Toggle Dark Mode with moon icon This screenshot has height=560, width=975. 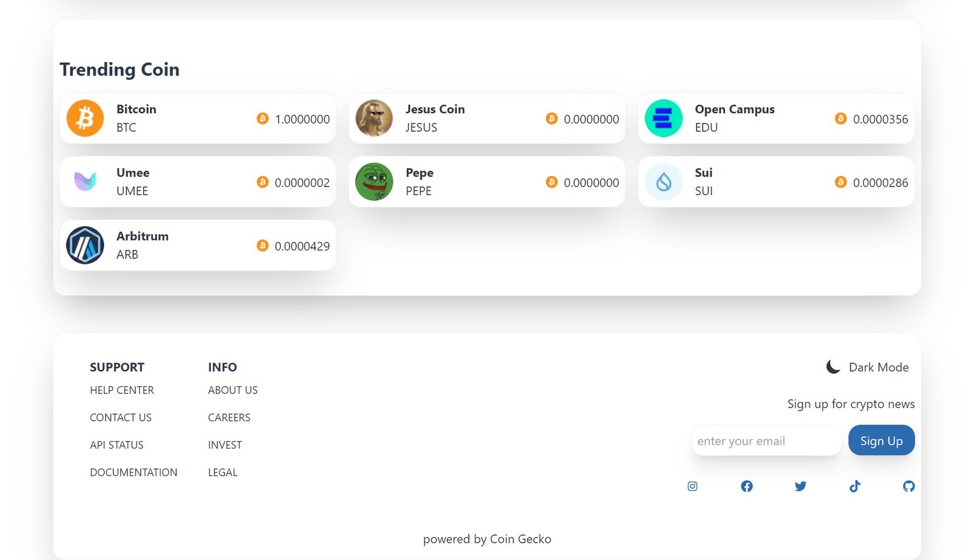[x=833, y=367]
